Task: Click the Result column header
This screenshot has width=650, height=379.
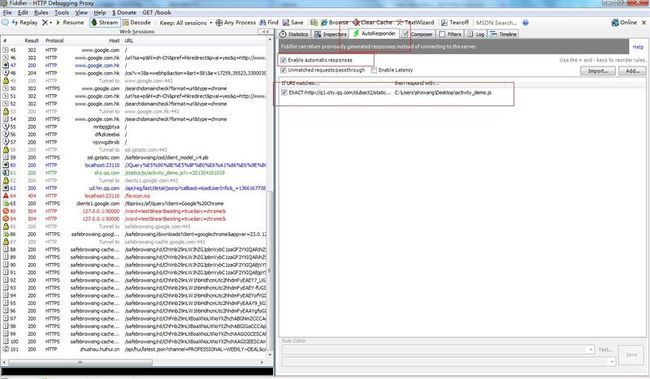Action: point(32,41)
